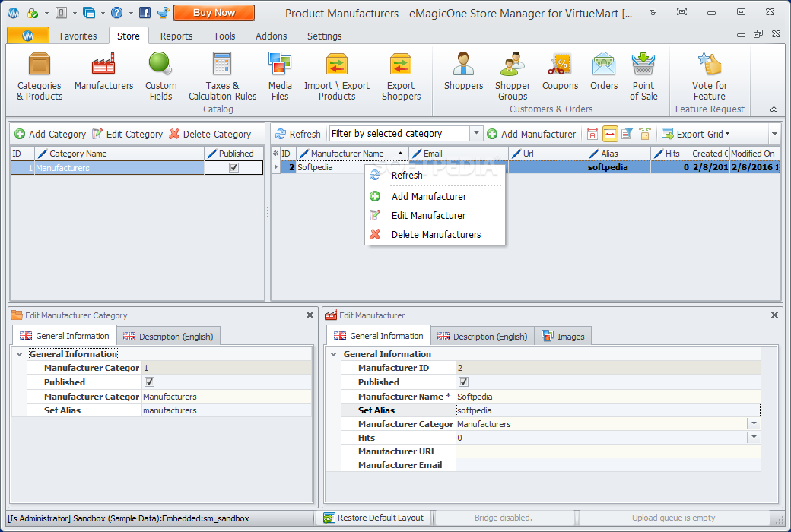Open Categories & Products section
The height and width of the screenshot is (532, 791).
(40, 76)
